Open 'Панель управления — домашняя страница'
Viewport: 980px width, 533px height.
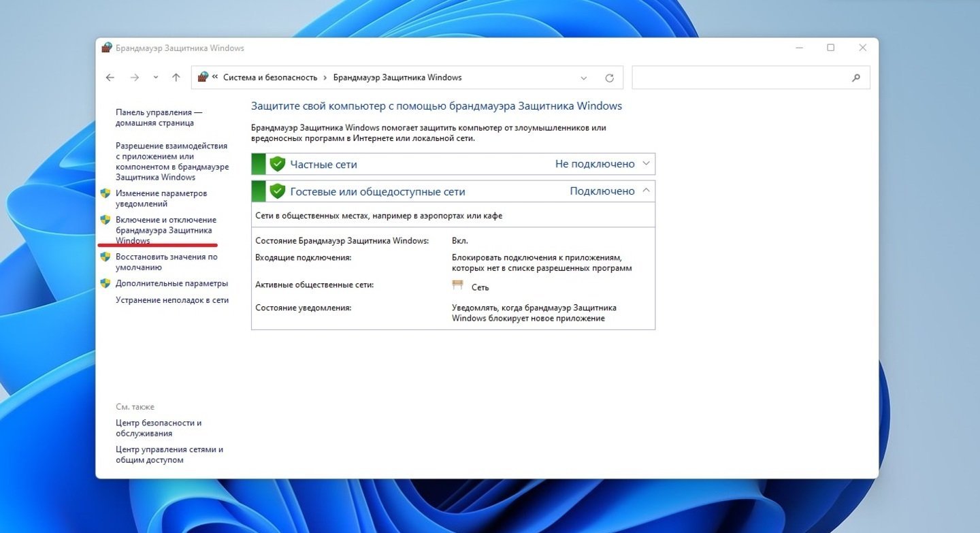[x=159, y=118]
